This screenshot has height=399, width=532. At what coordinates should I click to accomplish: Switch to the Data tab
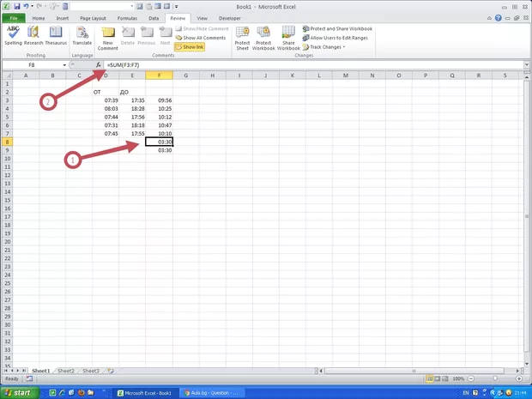[154, 18]
